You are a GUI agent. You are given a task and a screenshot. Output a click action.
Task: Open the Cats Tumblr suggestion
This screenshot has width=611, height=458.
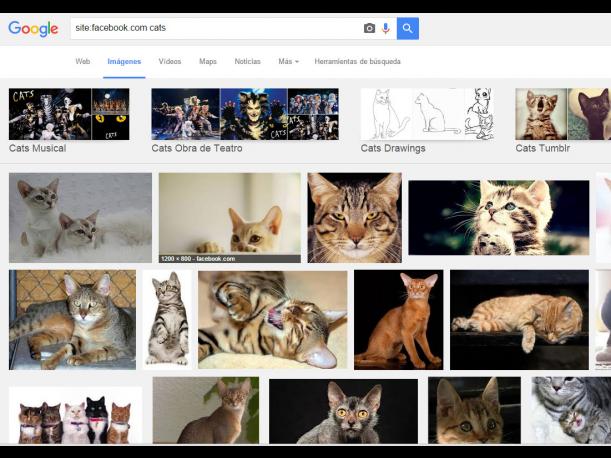(563, 120)
